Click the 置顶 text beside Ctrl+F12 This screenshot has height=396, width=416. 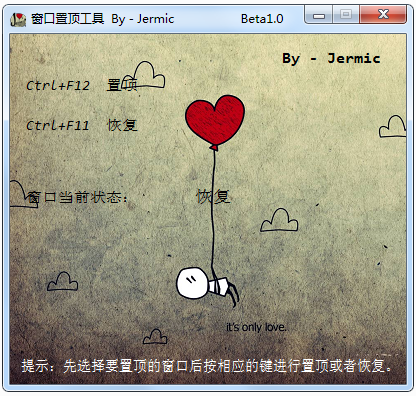[x=122, y=85]
